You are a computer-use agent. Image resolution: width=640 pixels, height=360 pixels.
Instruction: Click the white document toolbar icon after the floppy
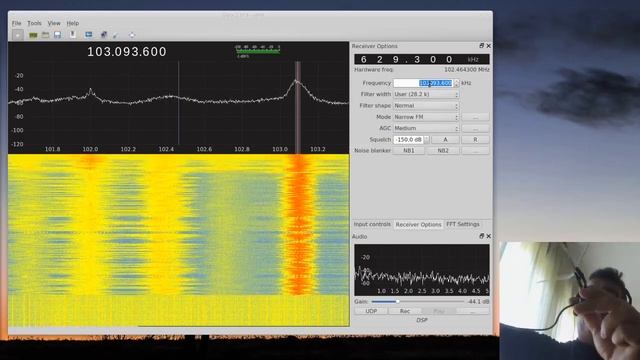72,35
